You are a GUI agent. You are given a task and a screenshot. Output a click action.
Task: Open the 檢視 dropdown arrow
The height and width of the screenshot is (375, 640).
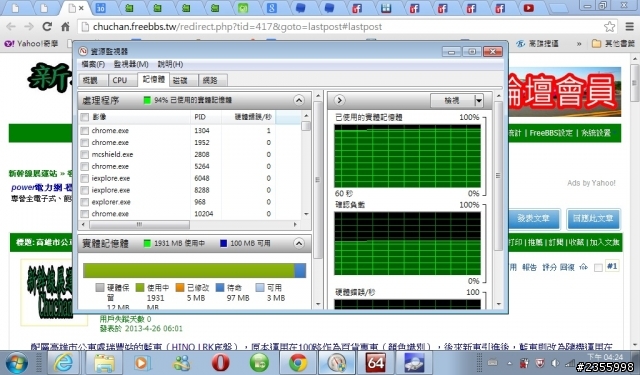tap(479, 100)
